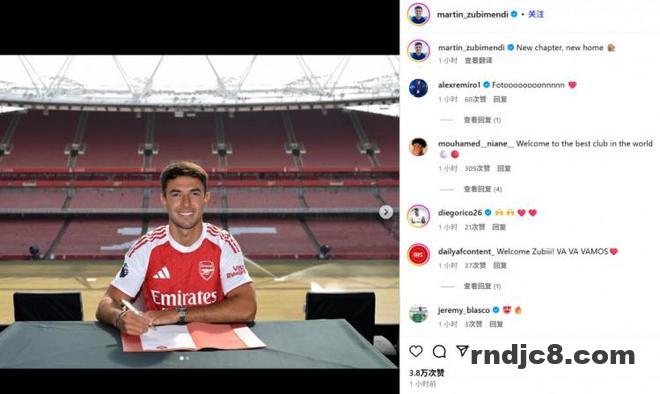Viewport: 660px width, 394px height.
Task: Share the post with paper plane icon
Action: click(x=462, y=351)
